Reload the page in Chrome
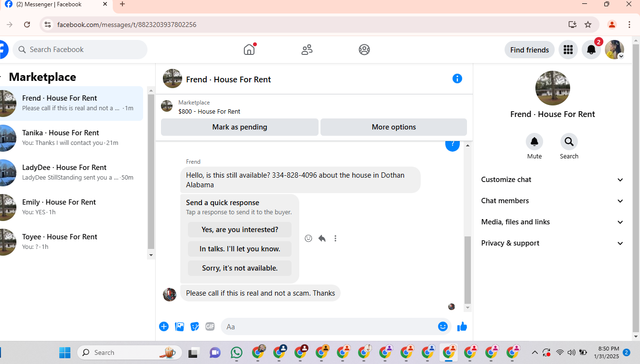The width and height of the screenshot is (640, 364). (27, 25)
